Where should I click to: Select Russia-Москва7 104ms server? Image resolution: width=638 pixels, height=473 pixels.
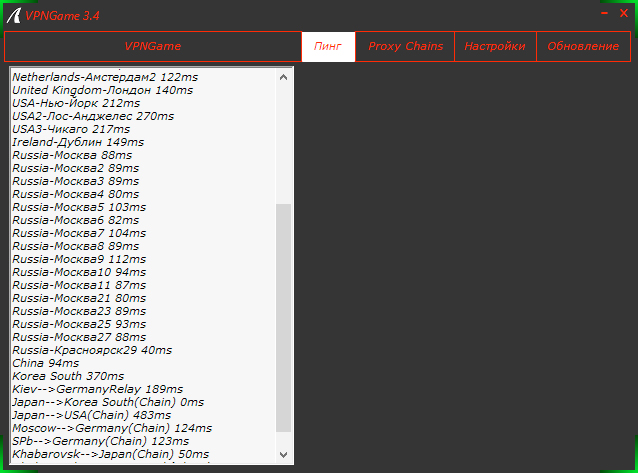[x=79, y=233]
